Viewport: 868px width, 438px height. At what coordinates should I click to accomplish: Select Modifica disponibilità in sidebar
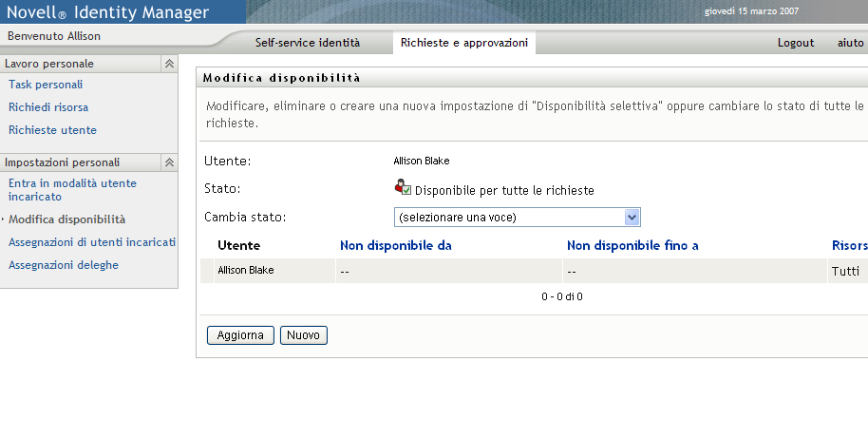pyautogui.click(x=66, y=219)
